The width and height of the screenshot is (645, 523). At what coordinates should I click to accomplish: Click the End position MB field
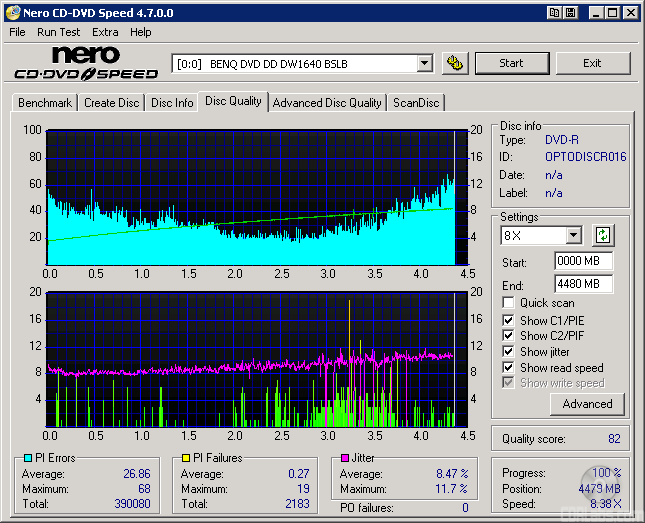click(583, 284)
